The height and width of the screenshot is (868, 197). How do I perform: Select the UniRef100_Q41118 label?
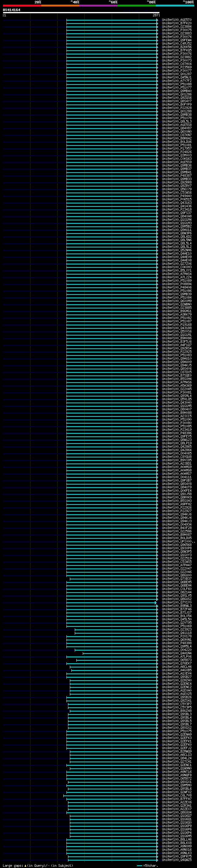(x=176, y=633)
